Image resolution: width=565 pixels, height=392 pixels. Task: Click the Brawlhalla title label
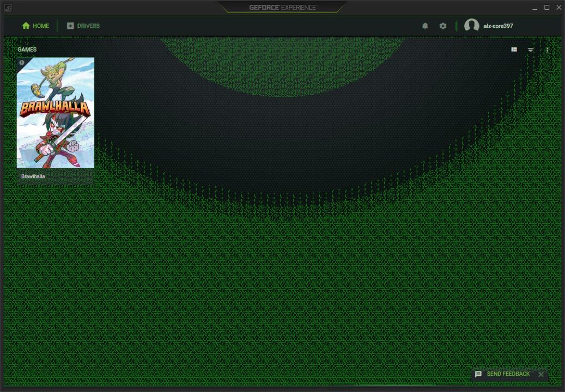pos(33,176)
